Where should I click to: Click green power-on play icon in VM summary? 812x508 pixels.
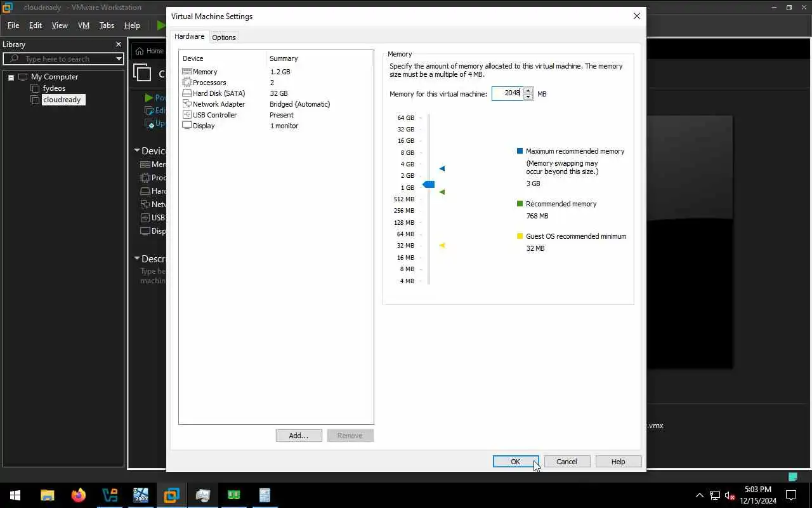(x=148, y=98)
